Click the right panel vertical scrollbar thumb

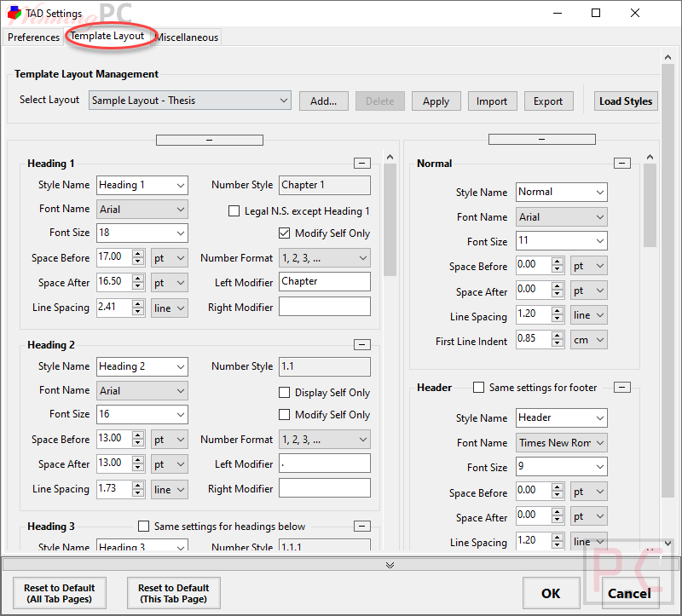650,205
